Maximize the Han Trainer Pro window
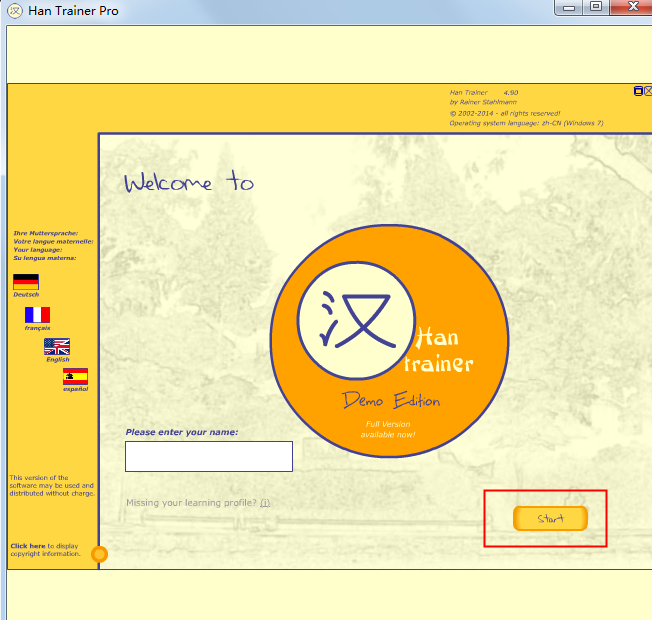This screenshot has width=652, height=620. (596, 7)
